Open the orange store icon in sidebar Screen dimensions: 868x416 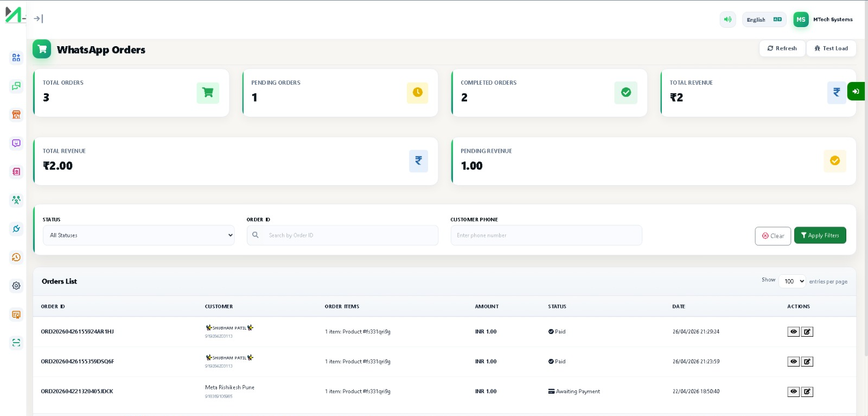point(16,115)
